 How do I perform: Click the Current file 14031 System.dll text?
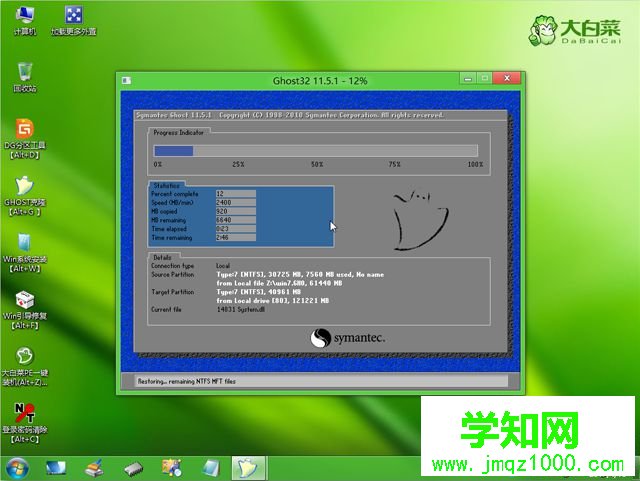pos(241,310)
